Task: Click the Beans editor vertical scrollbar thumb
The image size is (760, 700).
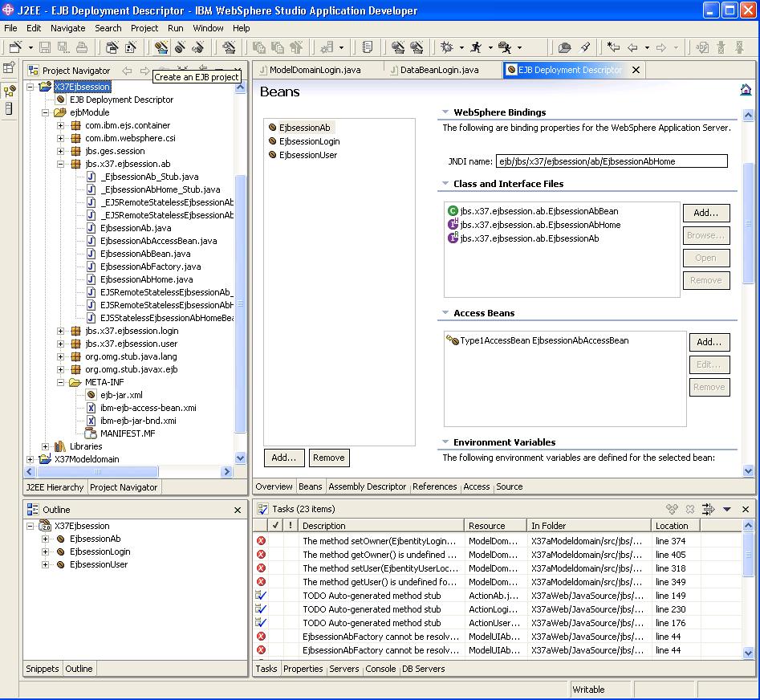Action: coord(749,223)
